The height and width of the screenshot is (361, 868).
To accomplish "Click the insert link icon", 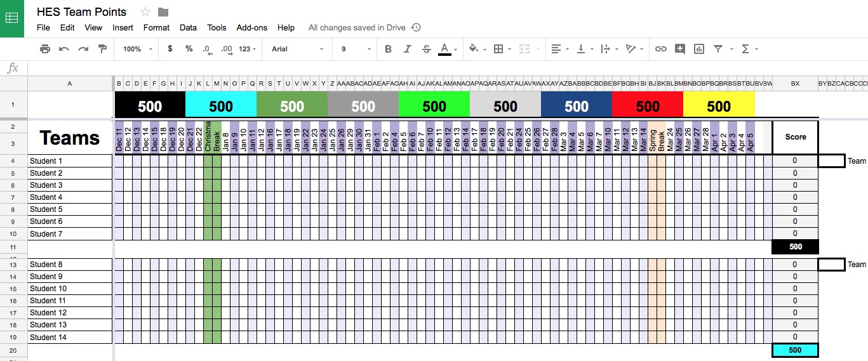I will (x=660, y=49).
